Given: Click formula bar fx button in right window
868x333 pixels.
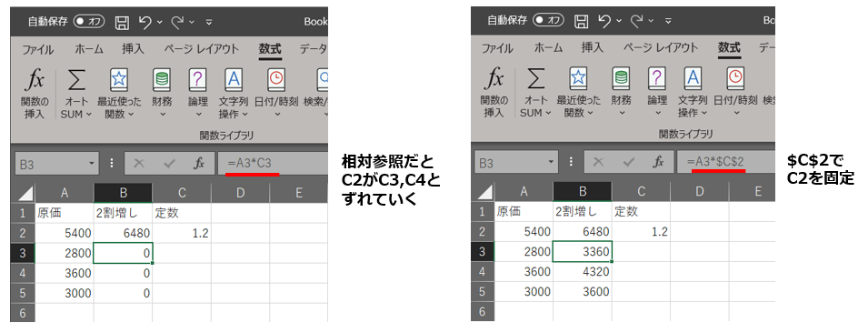Looking at the screenshot, I should 658,162.
